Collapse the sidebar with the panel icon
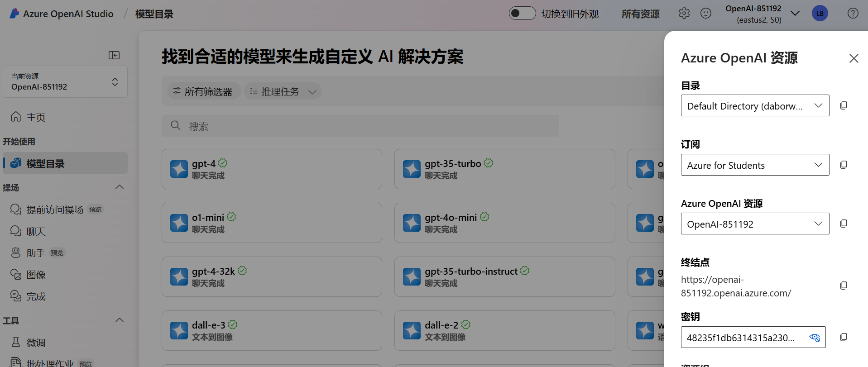Image resolution: width=868 pixels, height=367 pixels. click(x=114, y=55)
